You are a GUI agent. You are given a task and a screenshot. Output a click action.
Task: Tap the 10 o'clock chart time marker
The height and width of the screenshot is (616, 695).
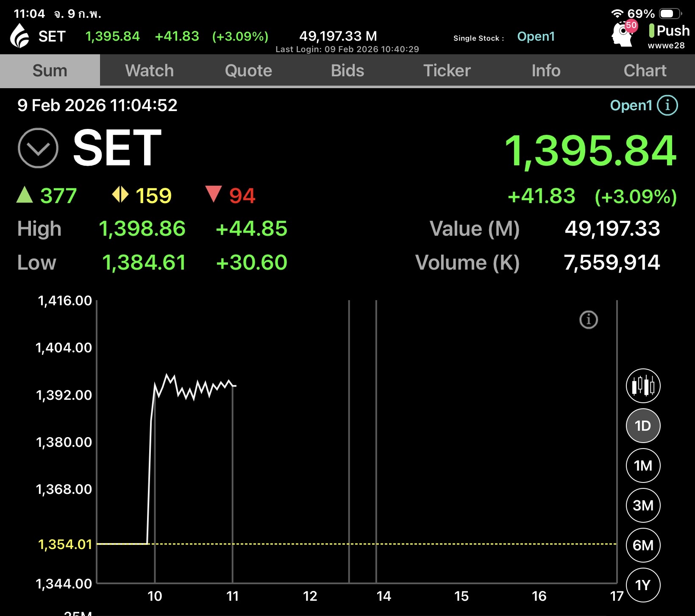click(x=155, y=596)
